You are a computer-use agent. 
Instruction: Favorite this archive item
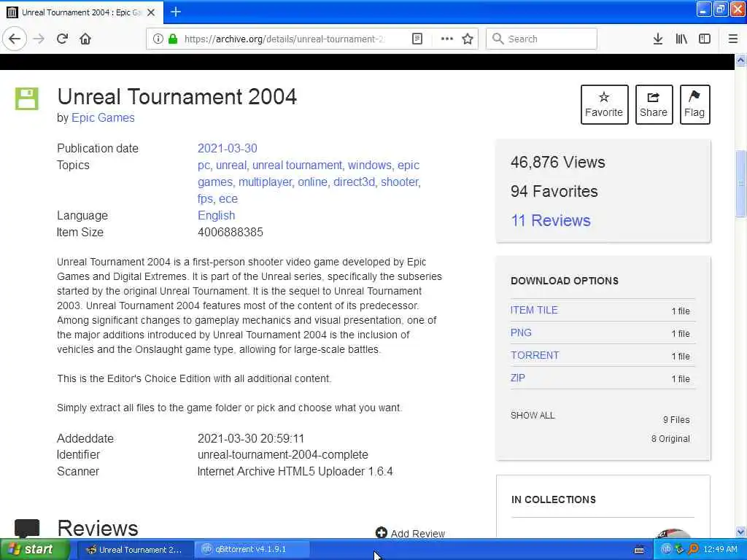604,104
